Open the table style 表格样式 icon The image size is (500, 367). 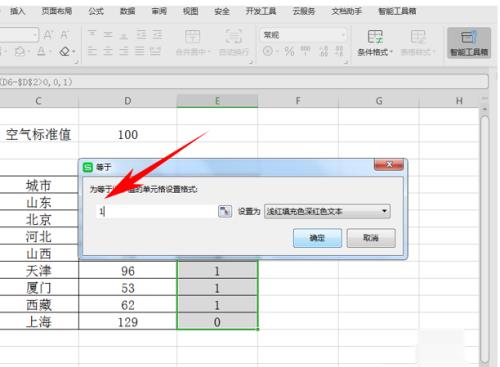(x=418, y=43)
